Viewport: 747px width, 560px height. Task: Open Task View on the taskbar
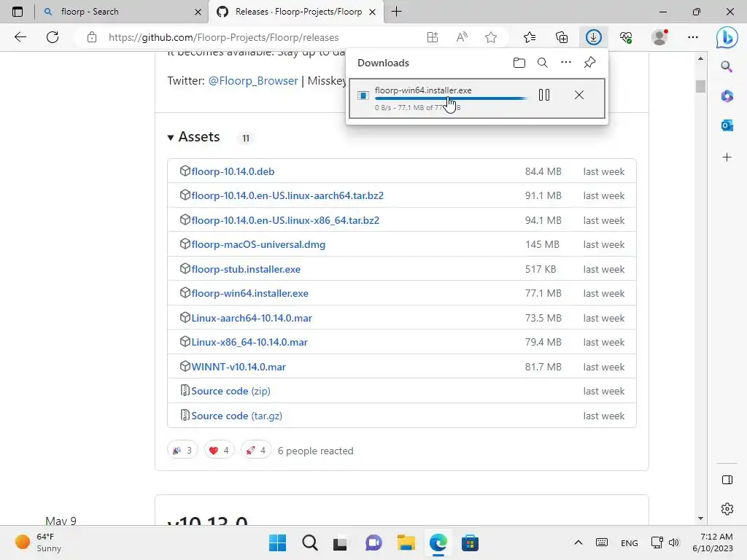(340, 542)
